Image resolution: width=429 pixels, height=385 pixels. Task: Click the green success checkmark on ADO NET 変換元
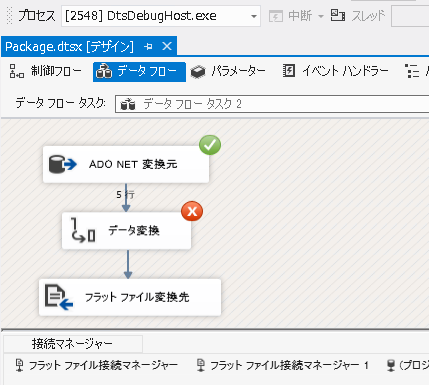(x=210, y=145)
